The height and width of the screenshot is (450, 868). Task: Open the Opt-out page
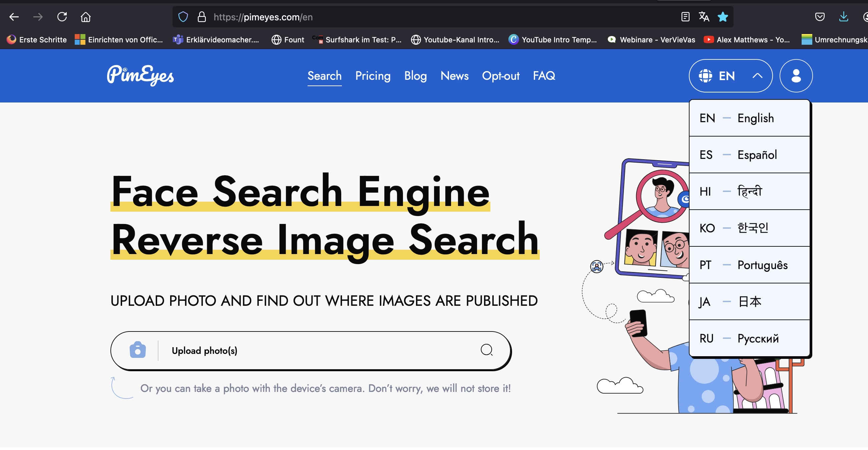501,76
